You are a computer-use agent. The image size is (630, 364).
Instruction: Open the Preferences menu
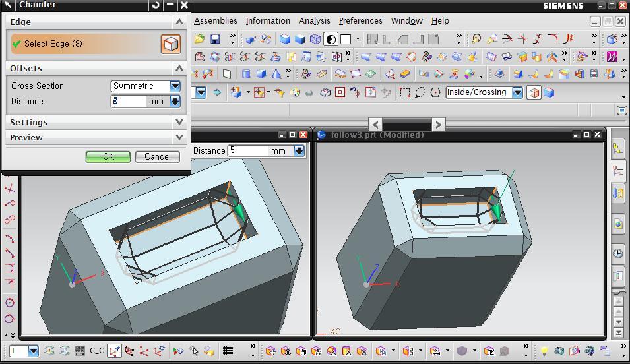click(x=360, y=21)
